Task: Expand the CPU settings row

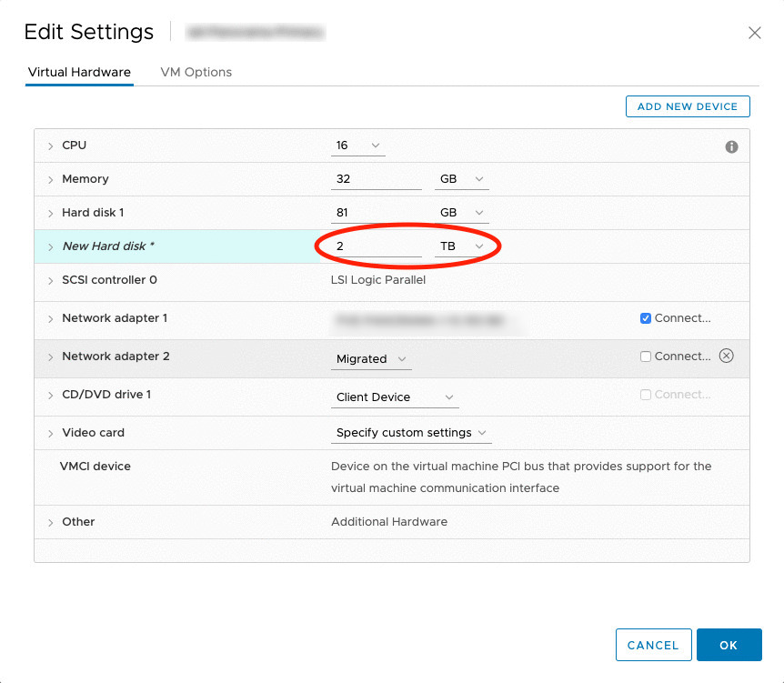Action: click(x=51, y=146)
